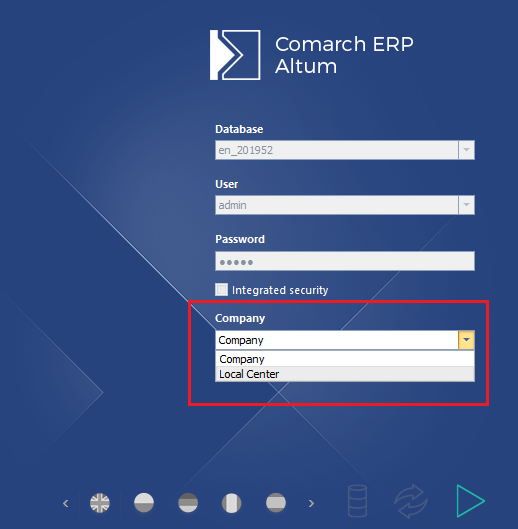Viewport: 518px width, 529px height.
Task: Click the Comarch ERP Altum logo
Action: [x=311, y=55]
